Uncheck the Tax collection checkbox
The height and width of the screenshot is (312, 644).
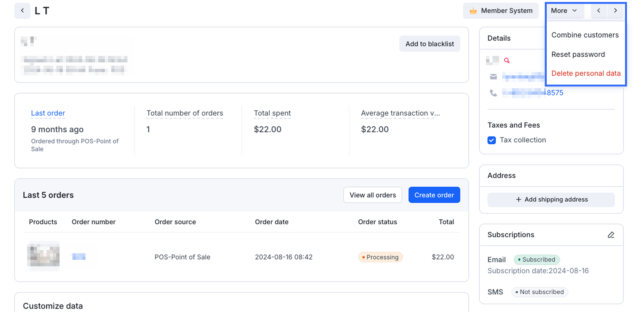492,140
